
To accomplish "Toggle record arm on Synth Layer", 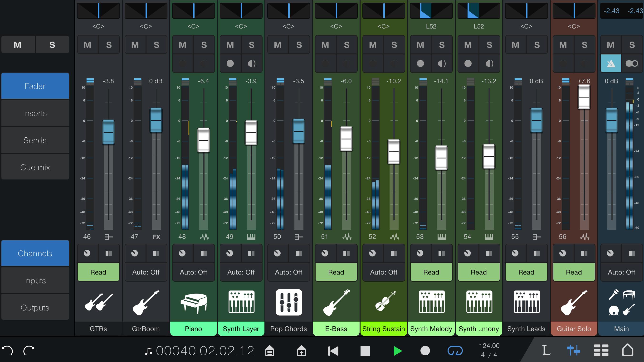I will (x=230, y=63).
